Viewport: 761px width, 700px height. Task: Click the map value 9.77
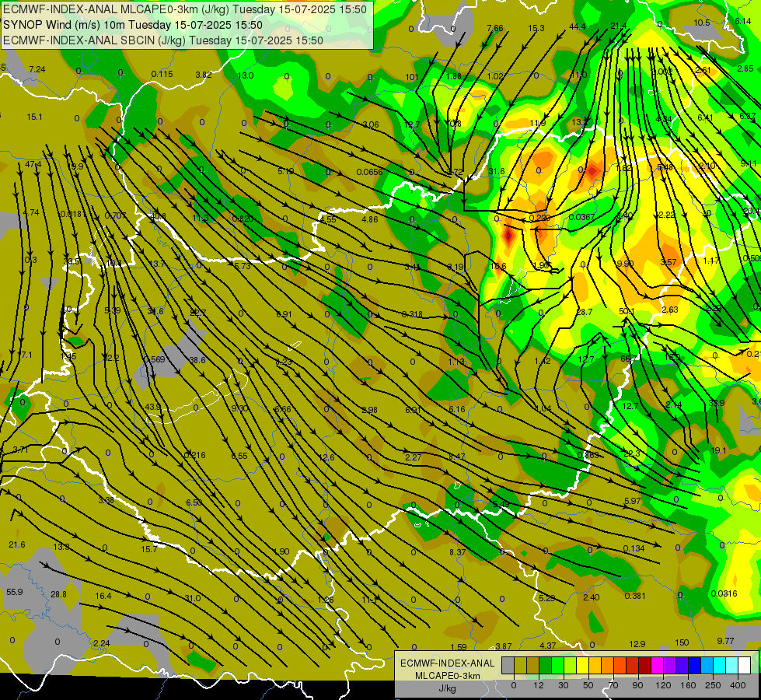pyautogui.click(x=725, y=641)
